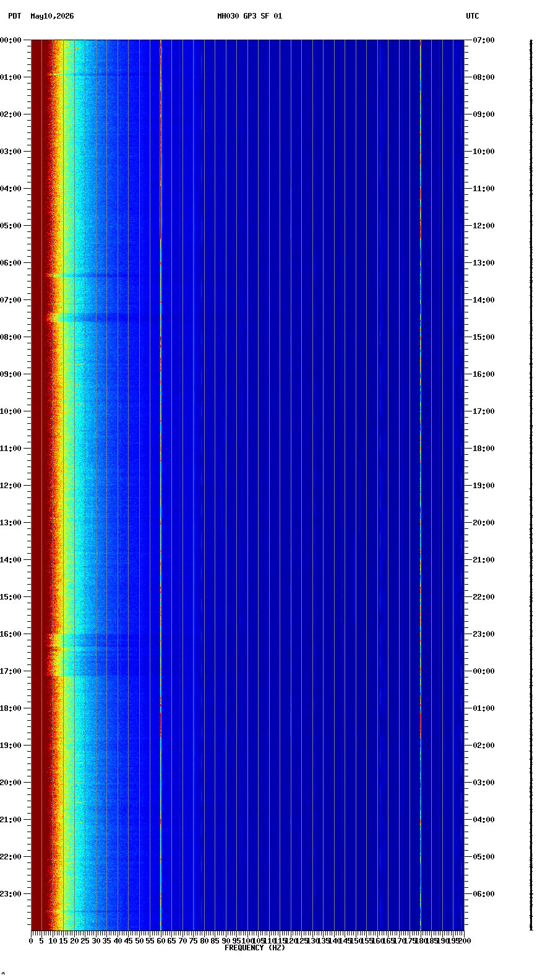Select the 22:00 PDT time label
The width and height of the screenshot is (558, 980).
click(x=11, y=857)
